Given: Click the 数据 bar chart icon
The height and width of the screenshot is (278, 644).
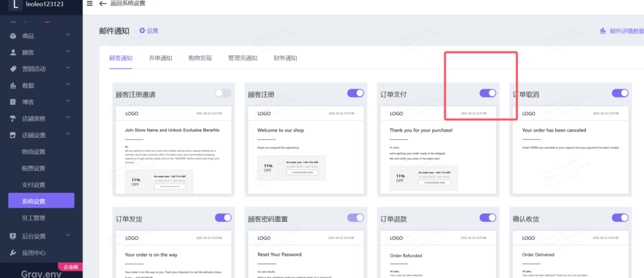Looking at the screenshot, I should pos(13,86).
